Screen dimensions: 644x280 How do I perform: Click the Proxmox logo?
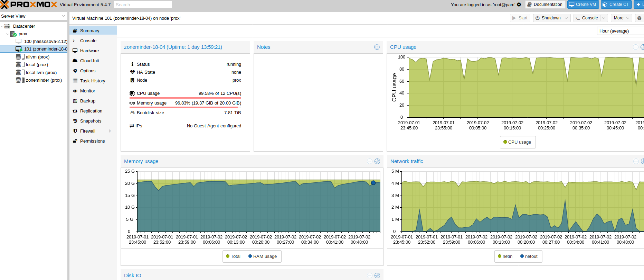[29, 4]
